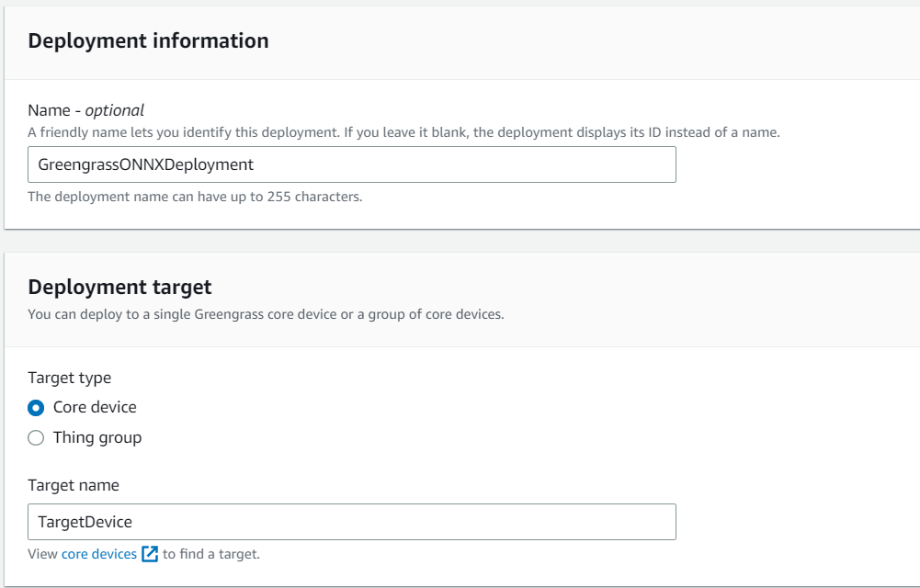Screen dimensions: 920x588
Task: Select the Core device radio button
Action: (x=35, y=407)
